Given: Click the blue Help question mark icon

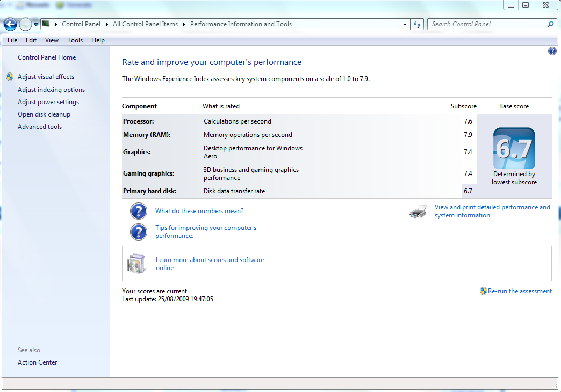Looking at the screenshot, I should coord(552,50).
